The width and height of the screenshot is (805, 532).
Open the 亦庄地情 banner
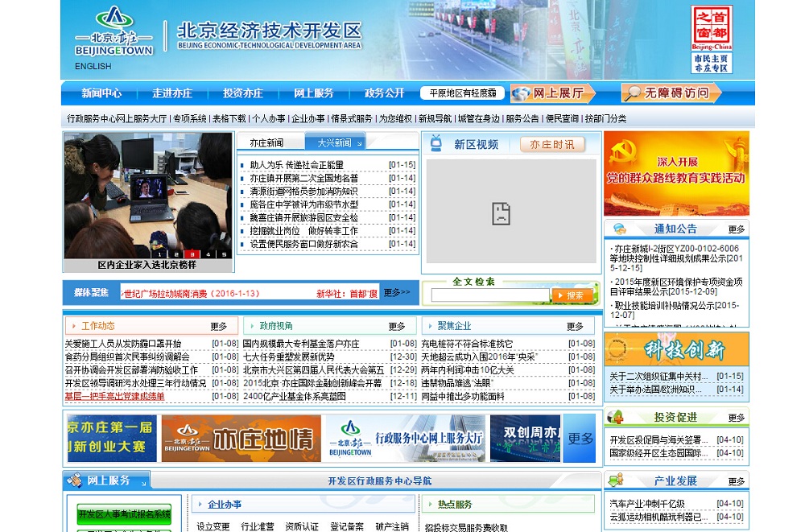click(241, 439)
